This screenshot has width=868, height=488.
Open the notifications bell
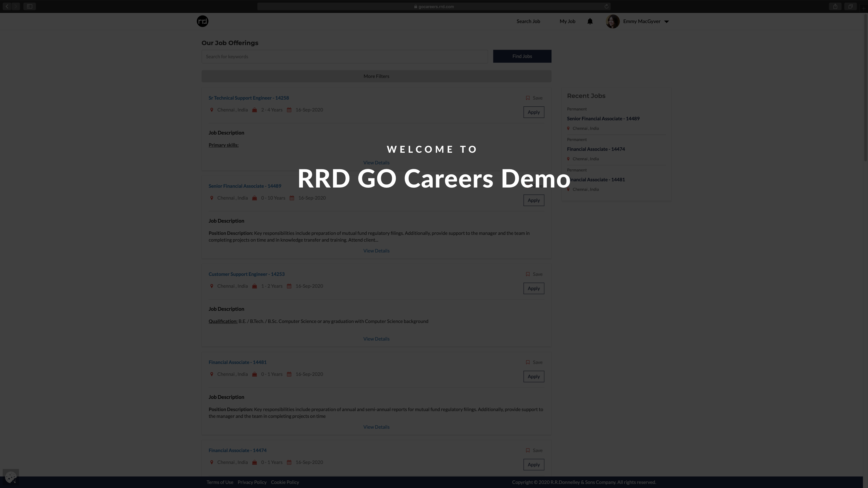coord(590,21)
